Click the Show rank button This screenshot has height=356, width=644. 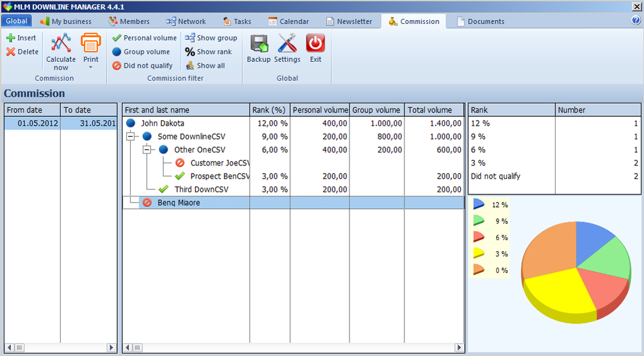coord(209,52)
